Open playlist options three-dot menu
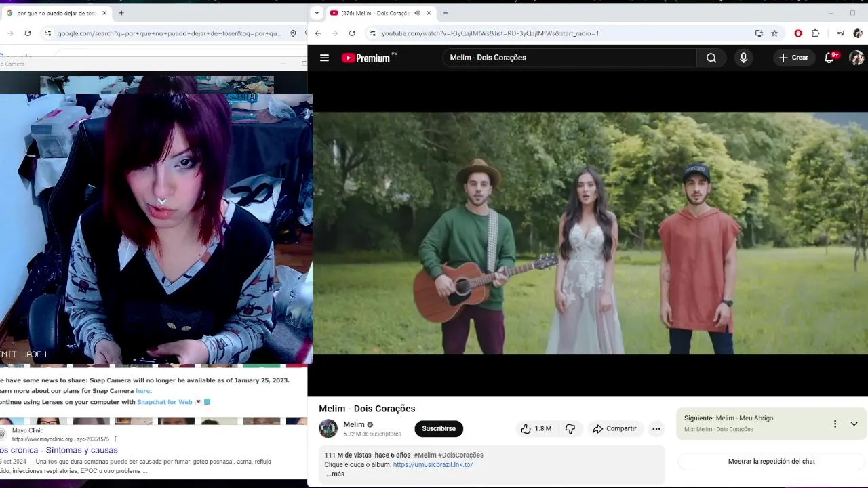The image size is (868, 488). pyautogui.click(x=835, y=424)
